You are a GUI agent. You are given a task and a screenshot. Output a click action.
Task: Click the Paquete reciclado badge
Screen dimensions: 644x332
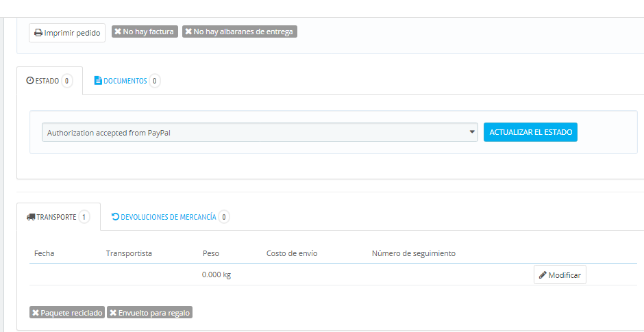[x=67, y=313]
